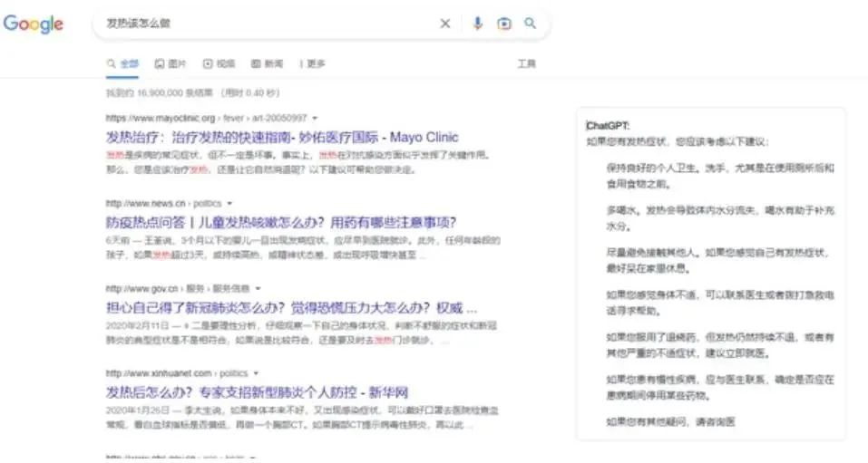Screen dimensions: 868x463
Task: Expand the 更多 (More) menu
Action: (x=315, y=64)
